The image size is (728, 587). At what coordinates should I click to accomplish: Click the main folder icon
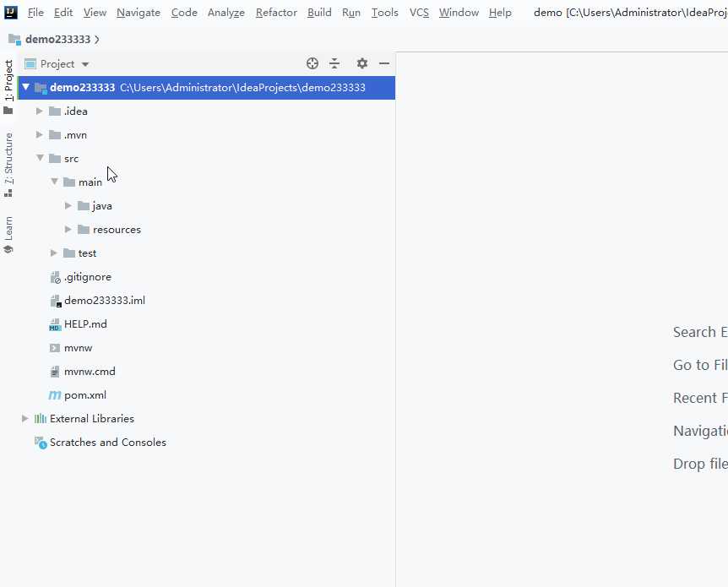pos(69,182)
